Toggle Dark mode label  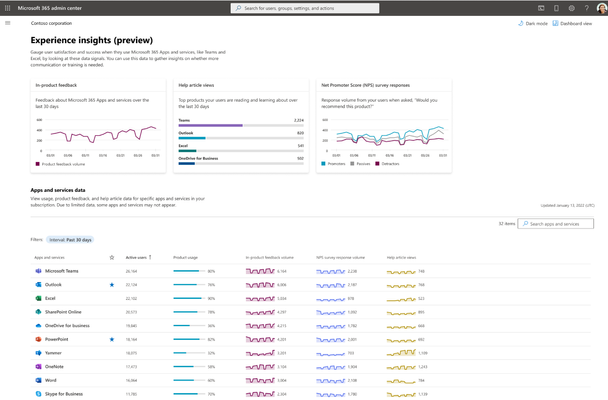[537, 24]
